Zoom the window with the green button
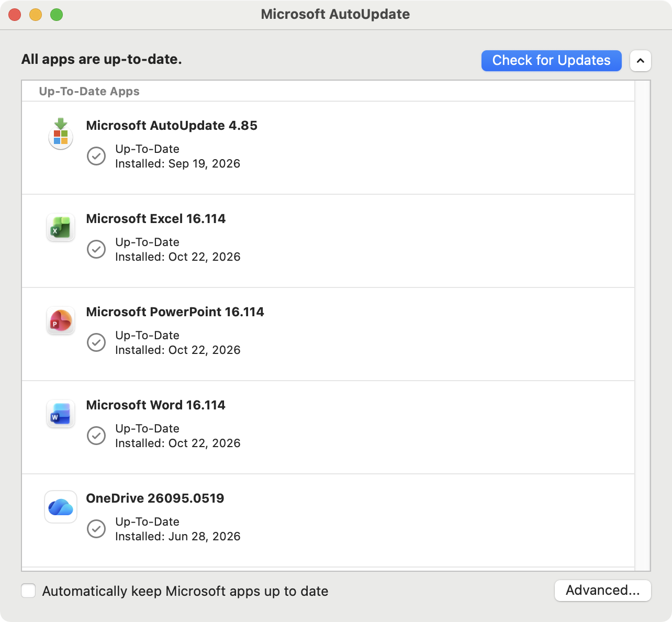Image resolution: width=672 pixels, height=622 pixels. click(x=57, y=15)
